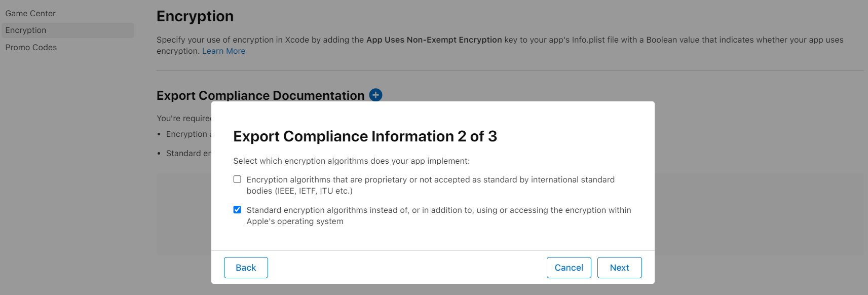Check the proprietary encryption algorithms checkbox

tap(237, 179)
